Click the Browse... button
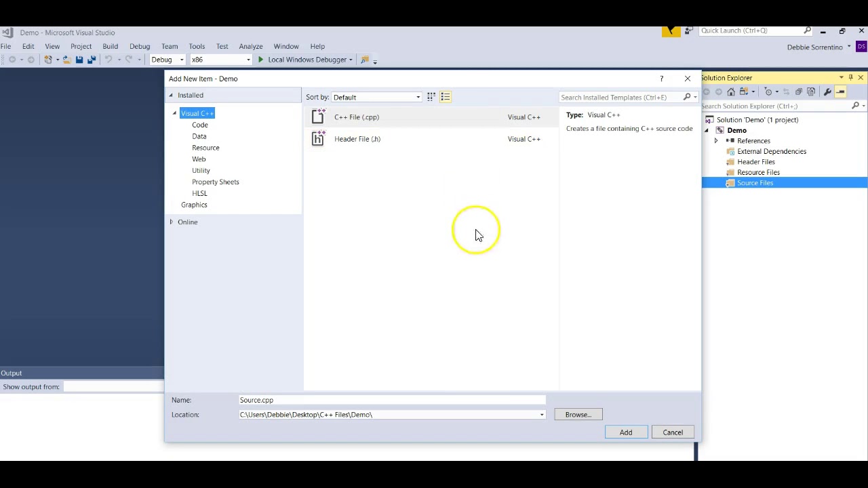The image size is (868, 488). point(578,415)
